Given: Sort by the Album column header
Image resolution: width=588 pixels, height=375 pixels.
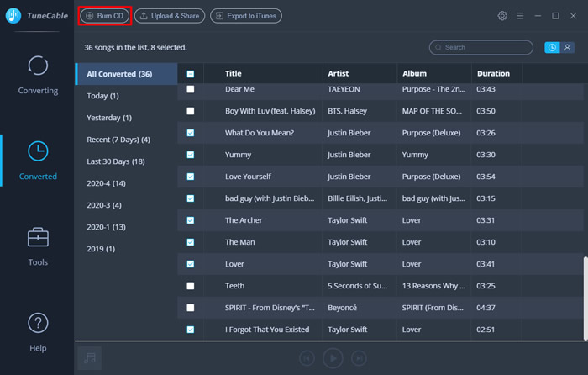Looking at the screenshot, I should 414,74.
